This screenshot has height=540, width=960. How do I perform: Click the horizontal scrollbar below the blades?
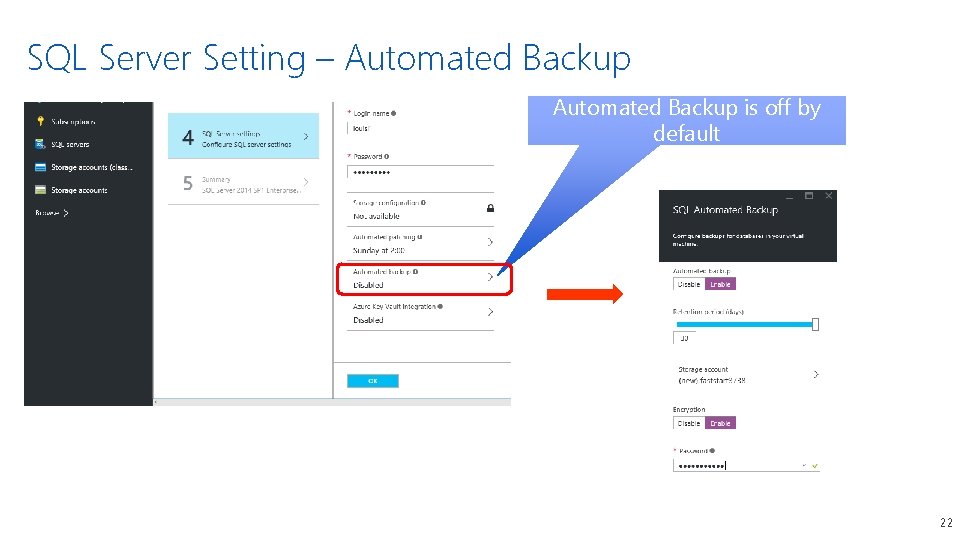[x=332, y=402]
